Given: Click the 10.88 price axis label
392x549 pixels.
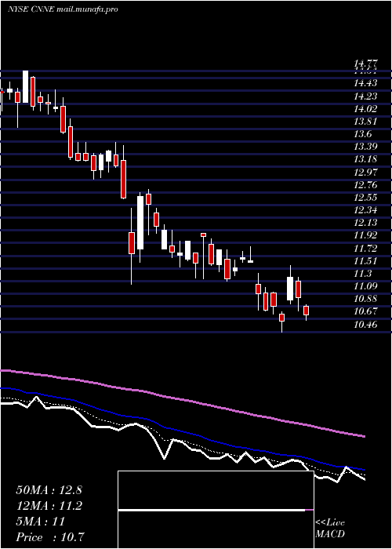Looking at the screenshot, I should click(x=365, y=299).
